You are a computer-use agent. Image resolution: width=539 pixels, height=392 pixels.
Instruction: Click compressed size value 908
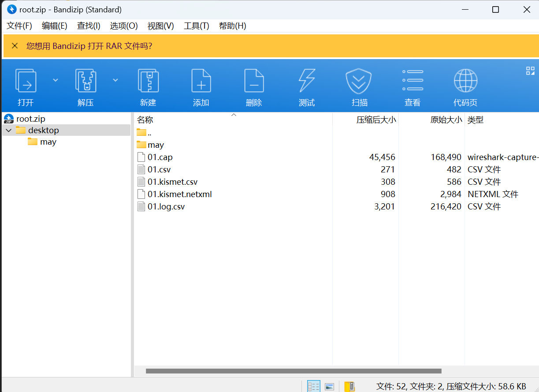[x=388, y=194]
